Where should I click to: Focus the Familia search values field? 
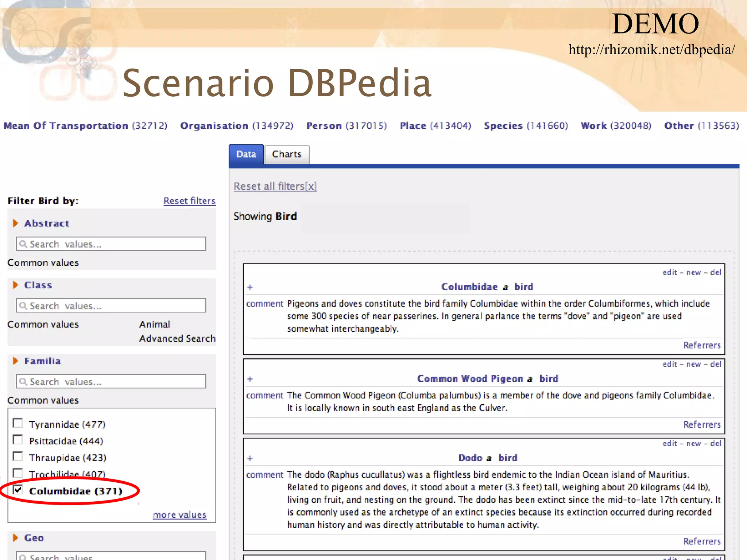pos(111,382)
